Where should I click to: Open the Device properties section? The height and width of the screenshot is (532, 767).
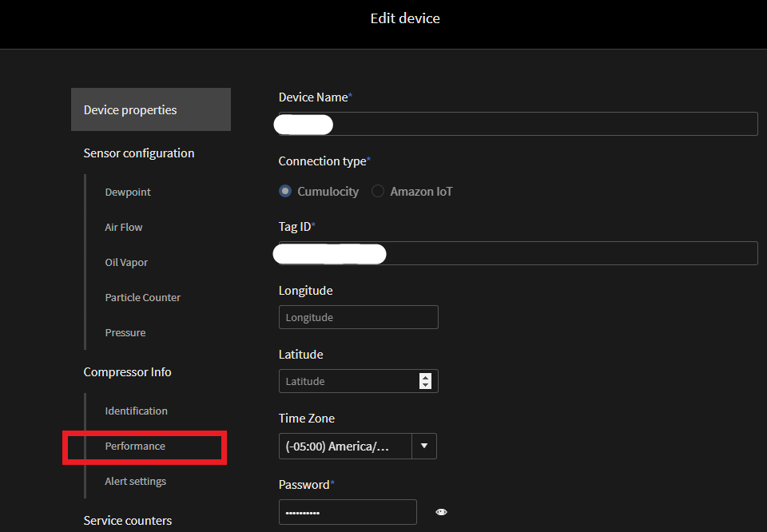click(x=151, y=109)
